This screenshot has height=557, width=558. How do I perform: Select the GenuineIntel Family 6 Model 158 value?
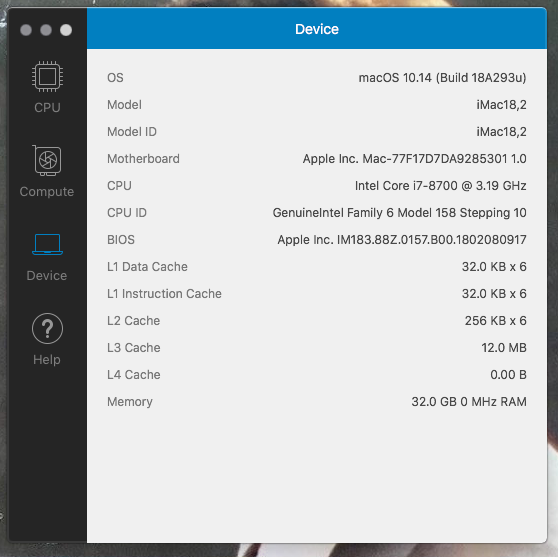(400, 213)
